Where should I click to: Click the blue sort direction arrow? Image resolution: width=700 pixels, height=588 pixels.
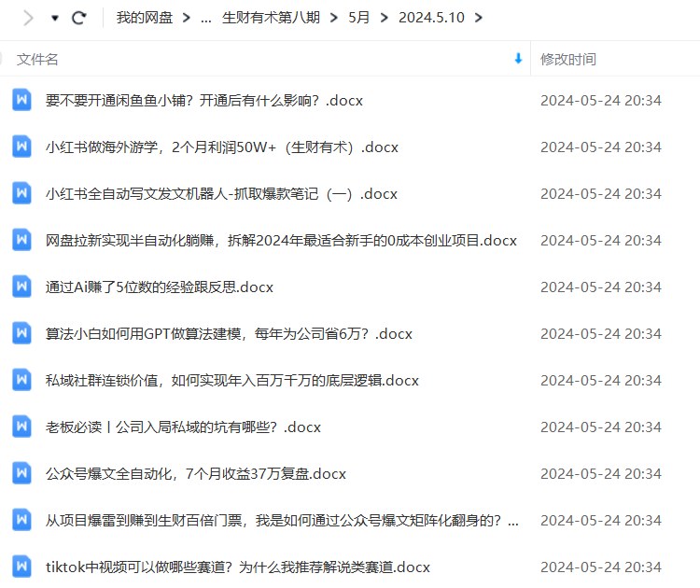click(x=518, y=59)
